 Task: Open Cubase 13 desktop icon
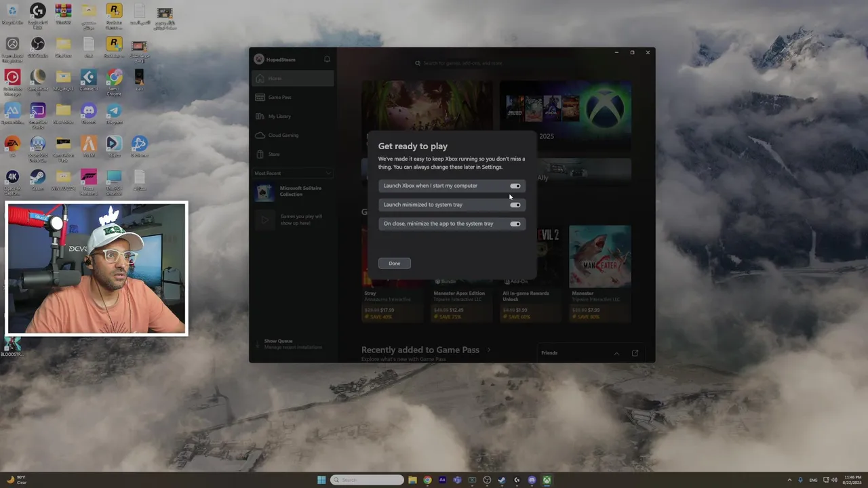(89, 81)
